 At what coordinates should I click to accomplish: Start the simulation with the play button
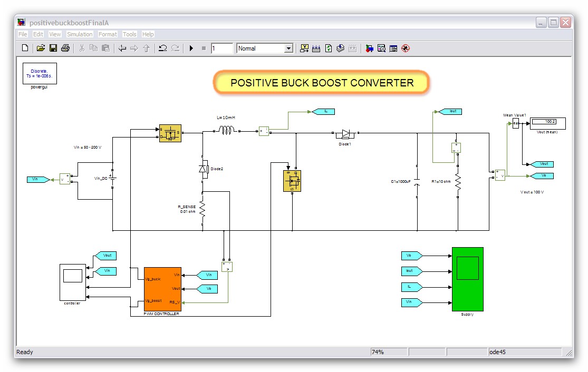point(191,48)
